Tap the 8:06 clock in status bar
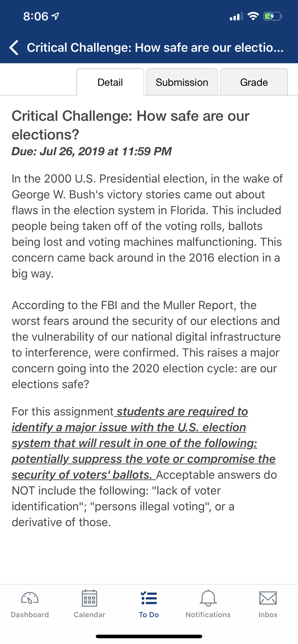 pos(36,16)
